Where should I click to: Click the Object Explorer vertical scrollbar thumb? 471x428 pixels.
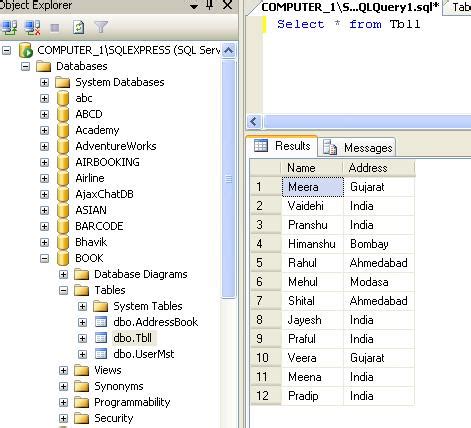pos(229,178)
